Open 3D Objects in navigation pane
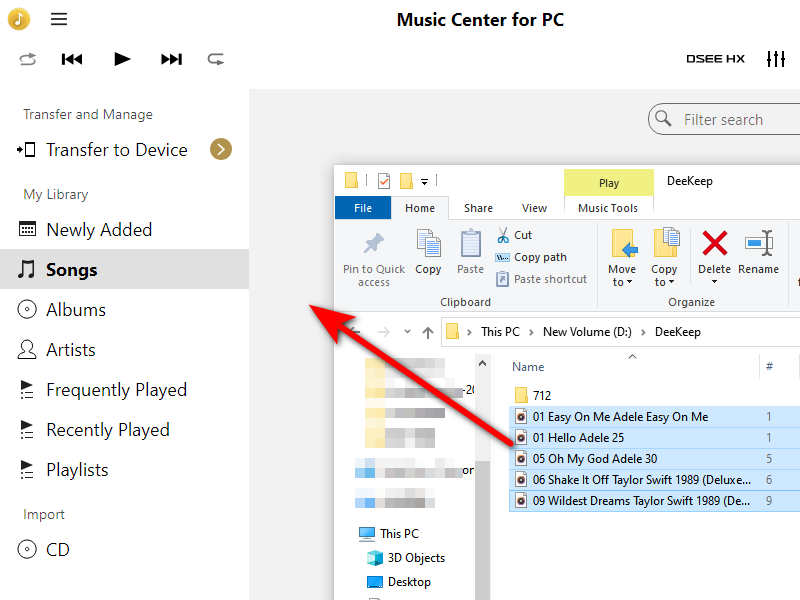Viewport: 800px width, 600px height. pos(406,558)
